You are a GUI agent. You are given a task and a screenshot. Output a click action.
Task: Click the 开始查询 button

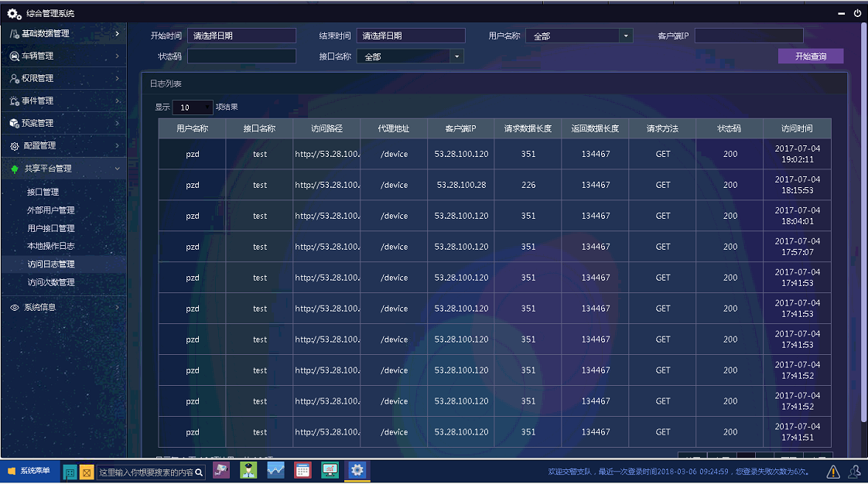811,56
